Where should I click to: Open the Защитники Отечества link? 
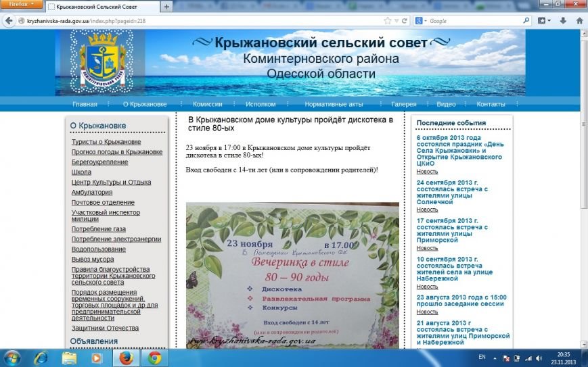click(105, 328)
